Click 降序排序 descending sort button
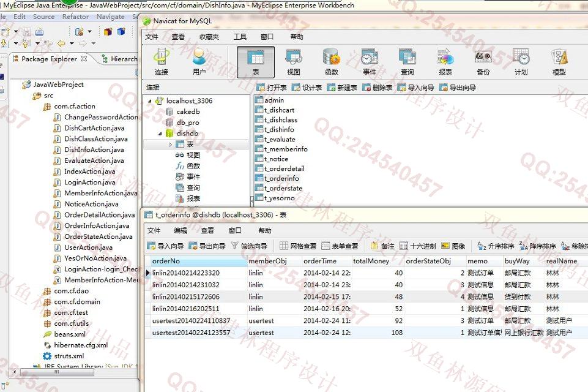 pos(538,246)
